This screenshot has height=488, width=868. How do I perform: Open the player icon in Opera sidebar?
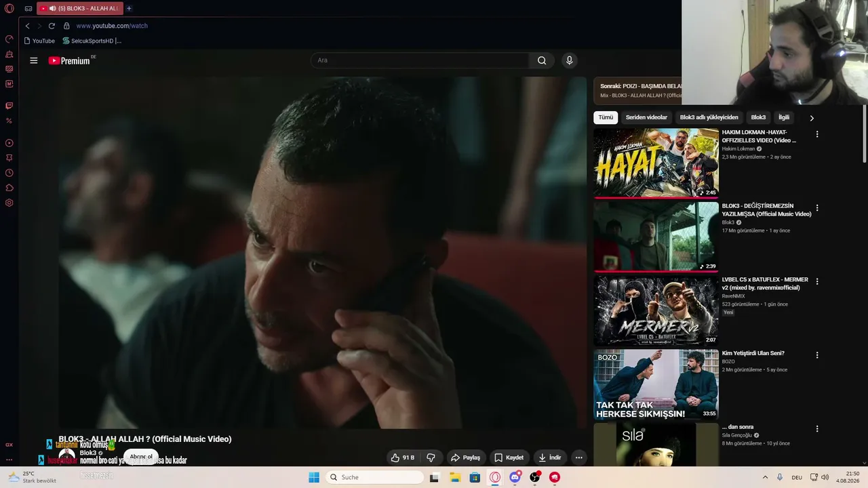(9, 143)
